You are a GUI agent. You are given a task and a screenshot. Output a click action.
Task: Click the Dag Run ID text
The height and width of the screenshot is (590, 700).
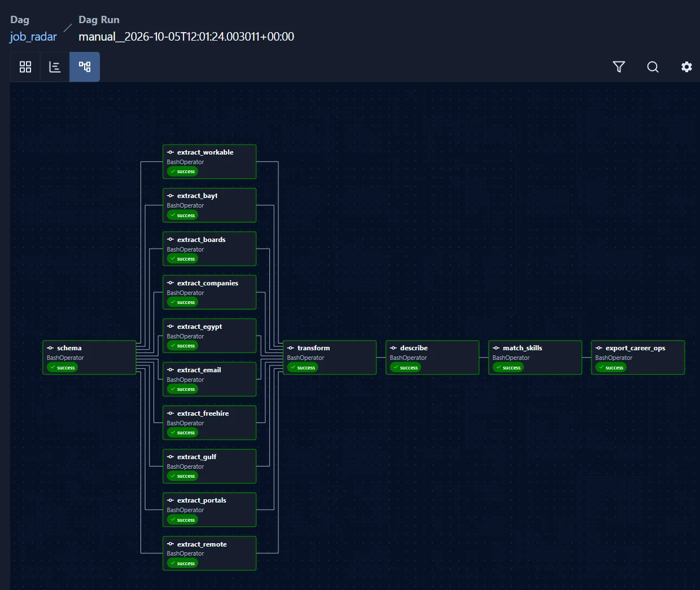[186, 37]
